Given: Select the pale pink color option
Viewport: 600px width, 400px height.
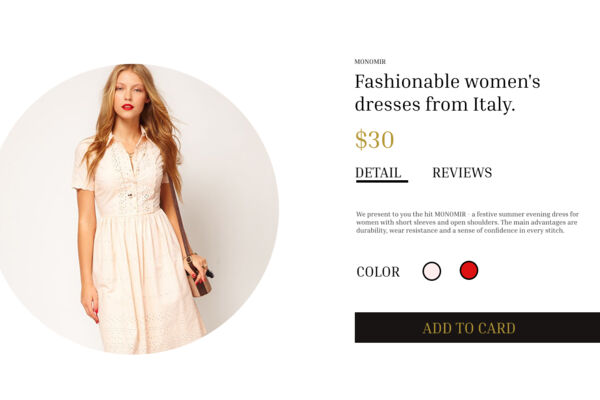Looking at the screenshot, I should (x=432, y=271).
